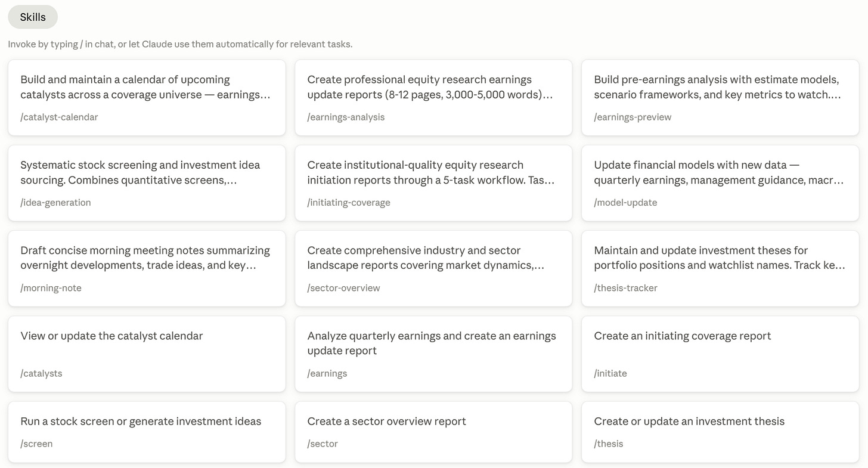
Task: Open the /thesis-tracker skill card
Action: (x=720, y=268)
